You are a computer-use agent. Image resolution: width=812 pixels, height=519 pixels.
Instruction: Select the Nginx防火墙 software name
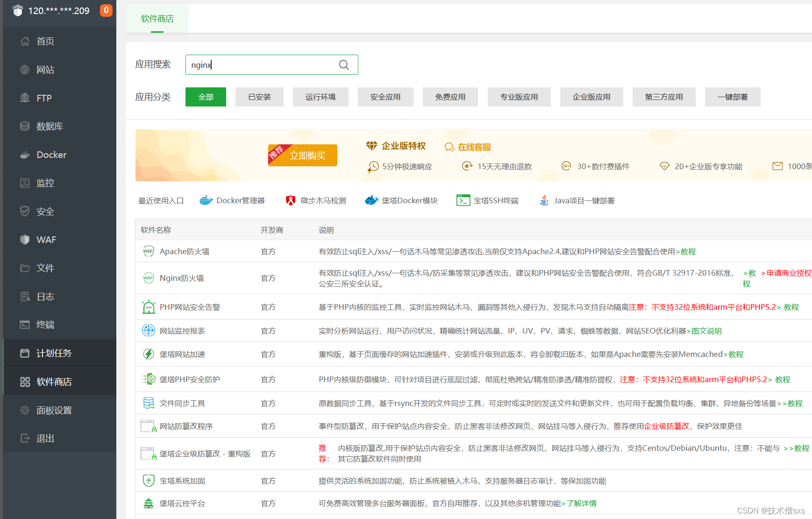coord(182,278)
